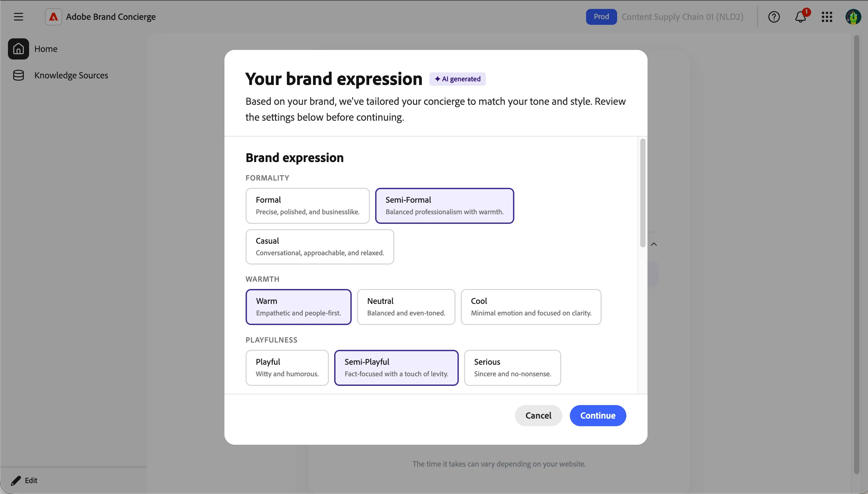Click the Knowledge Sources database icon

(x=18, y=75)
